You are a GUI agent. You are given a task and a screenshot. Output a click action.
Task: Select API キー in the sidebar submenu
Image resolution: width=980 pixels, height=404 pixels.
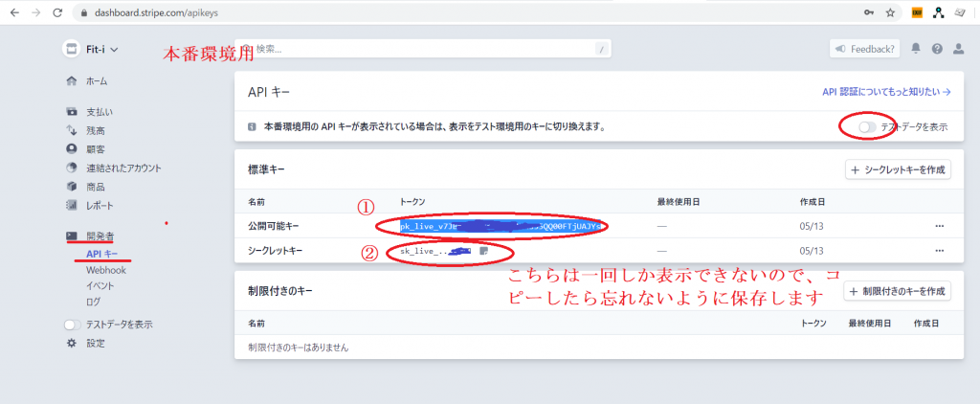point(101,254)
